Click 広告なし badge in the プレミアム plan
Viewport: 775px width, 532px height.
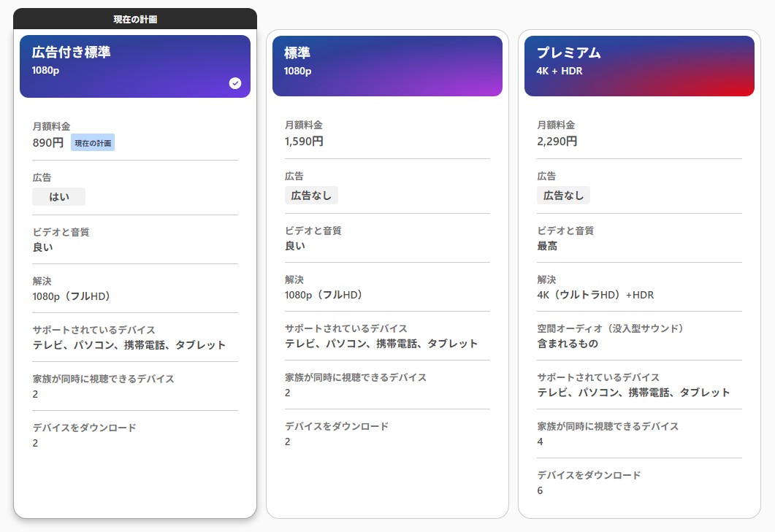click(563, 196)
